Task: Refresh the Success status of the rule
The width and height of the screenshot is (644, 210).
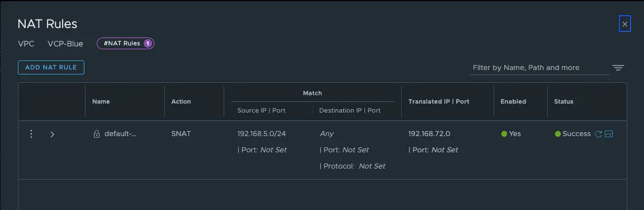Action: (x=598, y=134)
